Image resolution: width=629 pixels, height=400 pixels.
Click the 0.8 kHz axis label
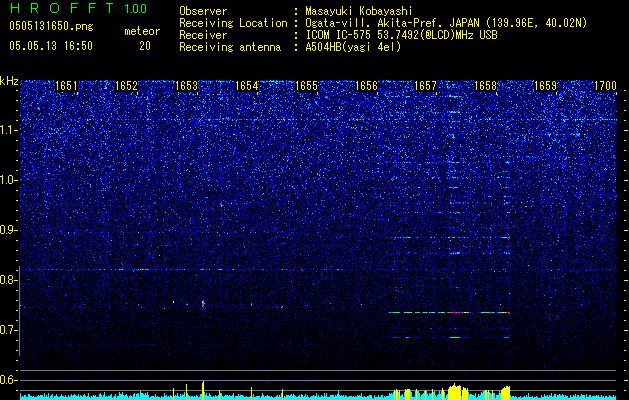click(8, 280)
